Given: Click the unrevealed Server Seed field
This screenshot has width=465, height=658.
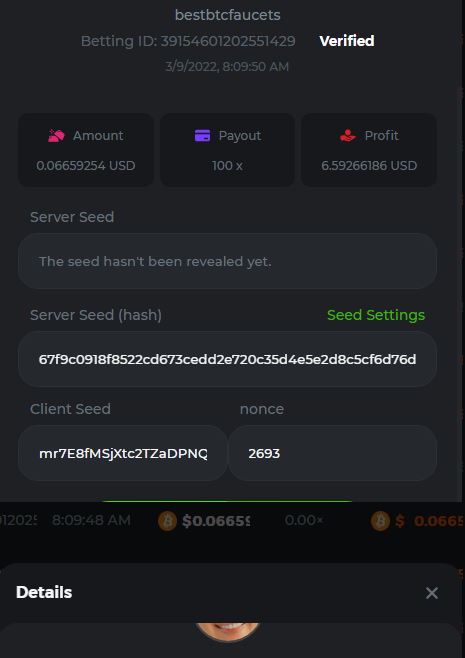Looking at the screenshot, I should coord(227,261).
